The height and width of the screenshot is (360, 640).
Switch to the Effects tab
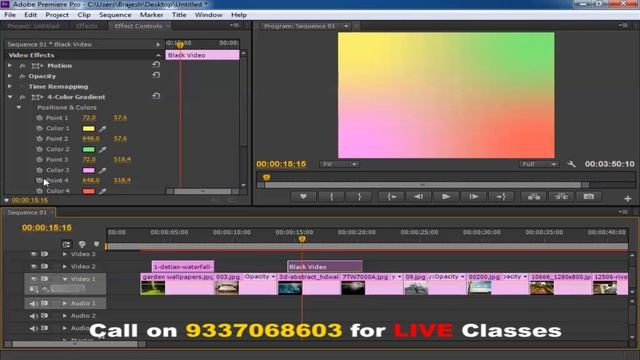87,26
